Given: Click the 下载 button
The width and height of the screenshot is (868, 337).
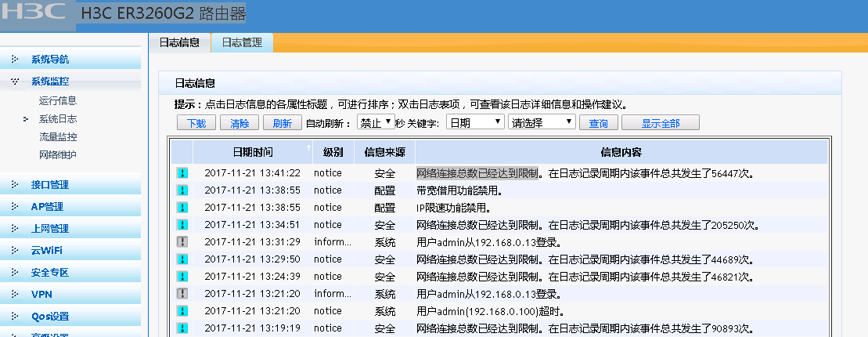Looking at the screenshot, I should pyautogui.click(x=196, y=122).
